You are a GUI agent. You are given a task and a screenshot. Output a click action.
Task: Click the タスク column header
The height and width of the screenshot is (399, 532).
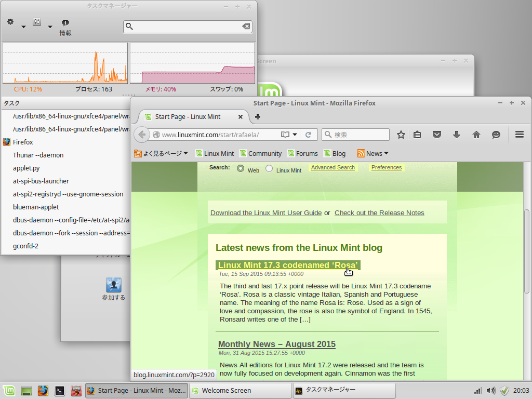tap(66, 103)
